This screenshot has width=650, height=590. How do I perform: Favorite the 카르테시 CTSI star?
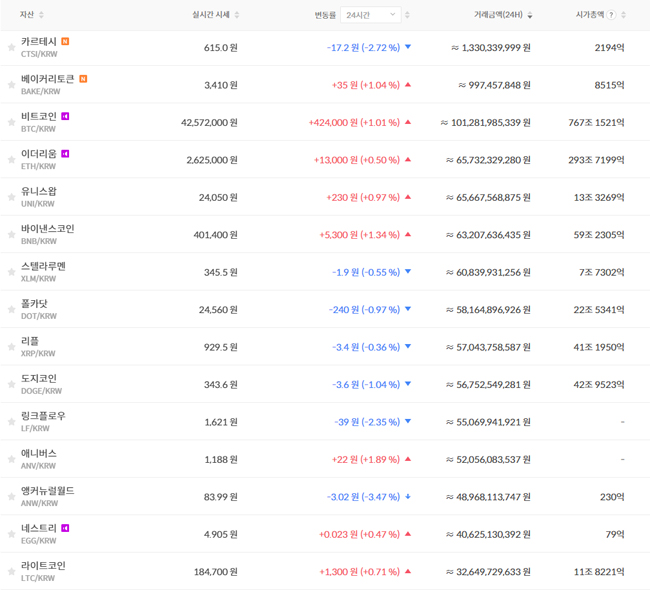(x=12, y=47)
